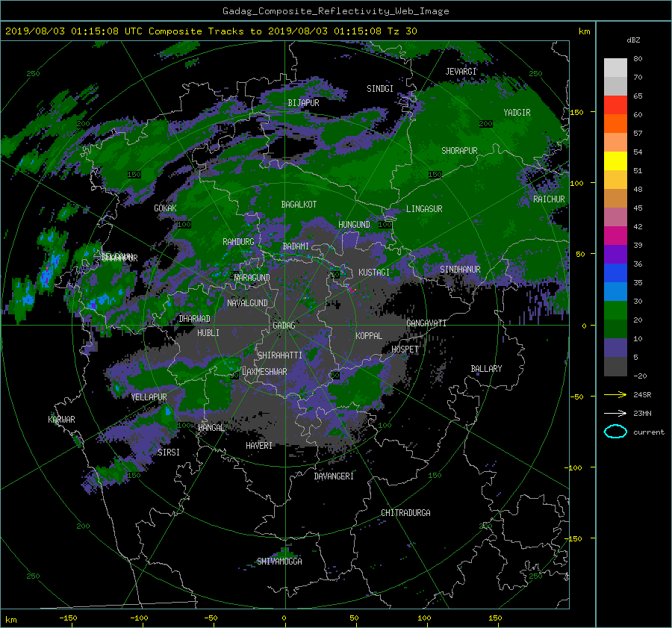
Task: Click the NAVALGUND city label
Action: pos(247,303)
